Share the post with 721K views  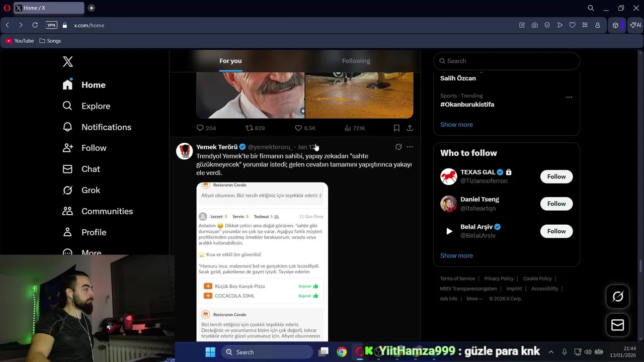[x=410, y=128]
